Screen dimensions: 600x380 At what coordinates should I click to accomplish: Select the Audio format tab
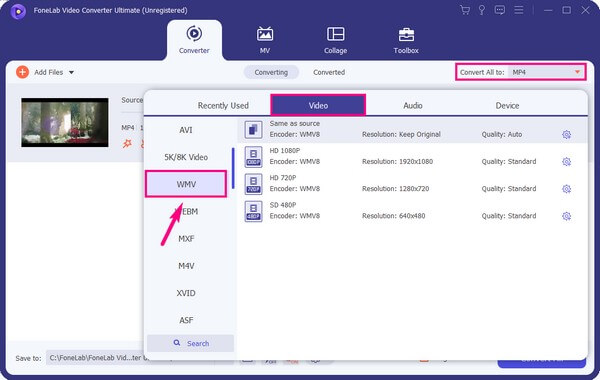coord(413,105)
